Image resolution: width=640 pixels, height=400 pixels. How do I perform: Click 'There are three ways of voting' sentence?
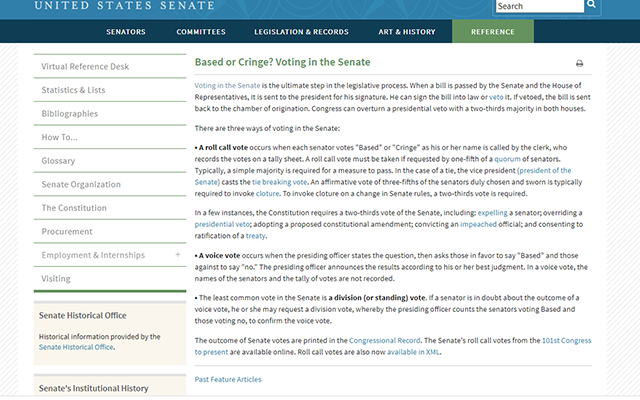click(267, 129)
